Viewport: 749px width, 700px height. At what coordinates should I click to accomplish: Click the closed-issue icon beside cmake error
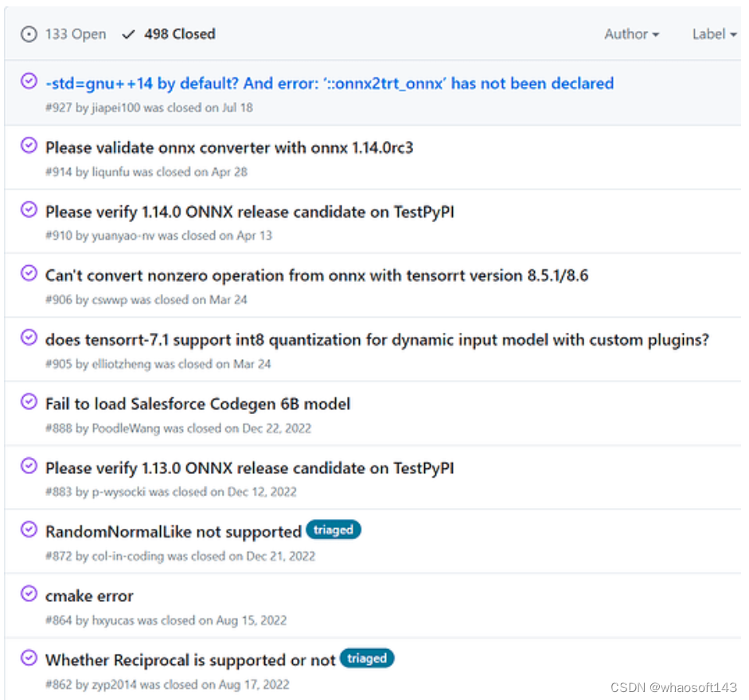pyautogui.click(x=29, y=593)
